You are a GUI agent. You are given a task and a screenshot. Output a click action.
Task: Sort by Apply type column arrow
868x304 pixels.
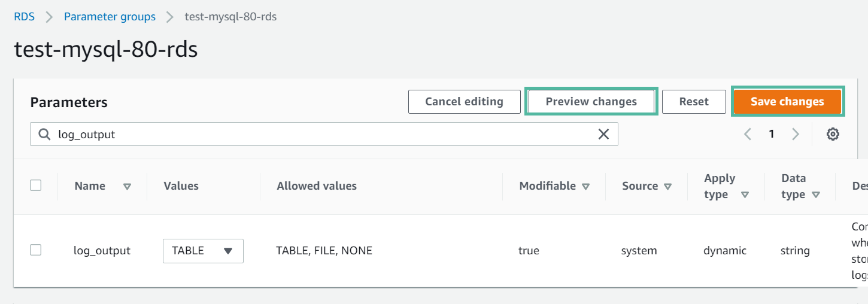coord(745,194)
